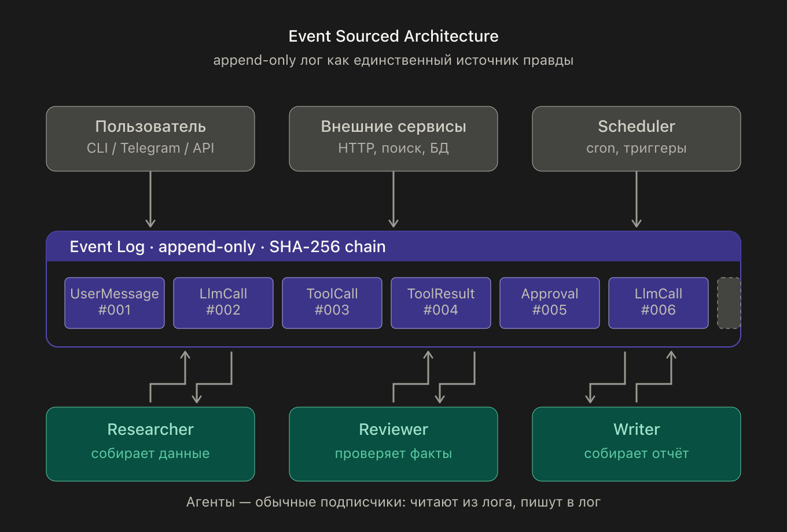
Task: Select the ToolCall #003 event
Action: 332,303
